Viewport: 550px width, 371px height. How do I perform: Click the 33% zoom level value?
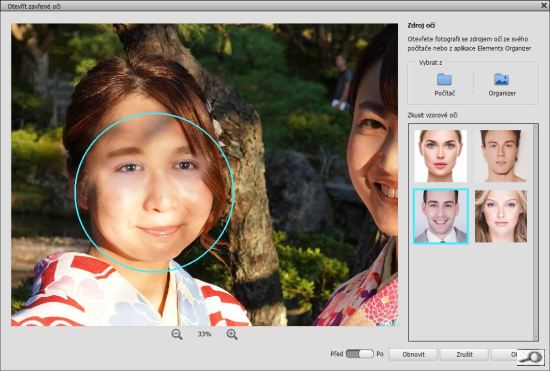point(204,334)
